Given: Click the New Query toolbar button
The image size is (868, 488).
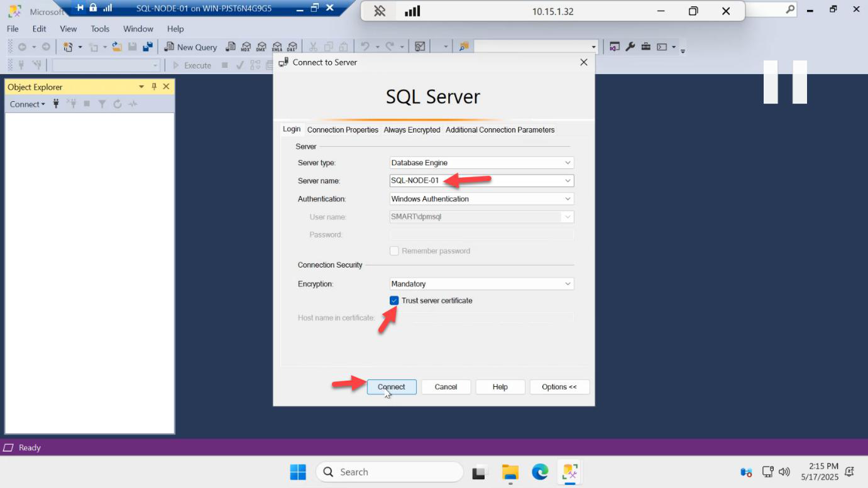Looking at the screenshot, I should pos(190,47).
